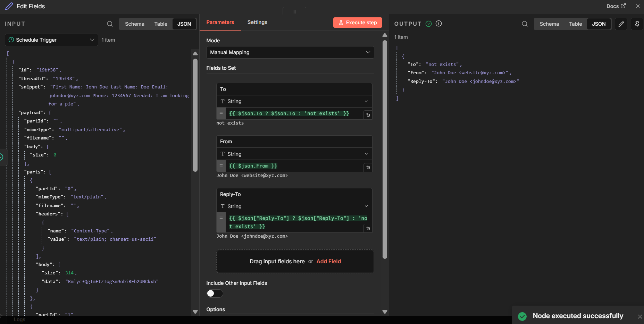Image resolution: width=644 pixels, height=324 pixels.
Task: Open expression editor for Reply-To field
Action: tap(368, 228)
